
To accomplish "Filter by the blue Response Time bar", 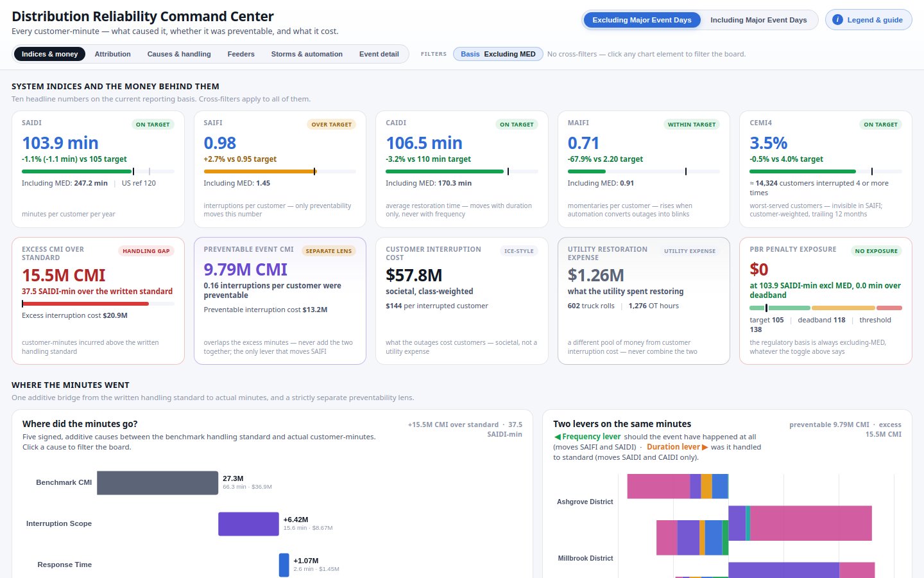I will pyautogui.click(x=284, y=565).
